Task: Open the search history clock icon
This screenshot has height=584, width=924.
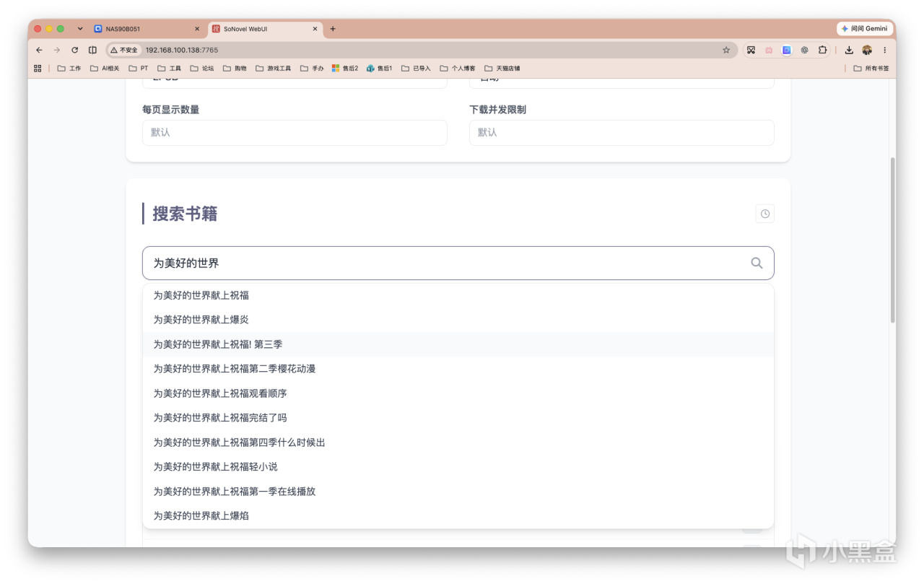Action: point(765,214)
